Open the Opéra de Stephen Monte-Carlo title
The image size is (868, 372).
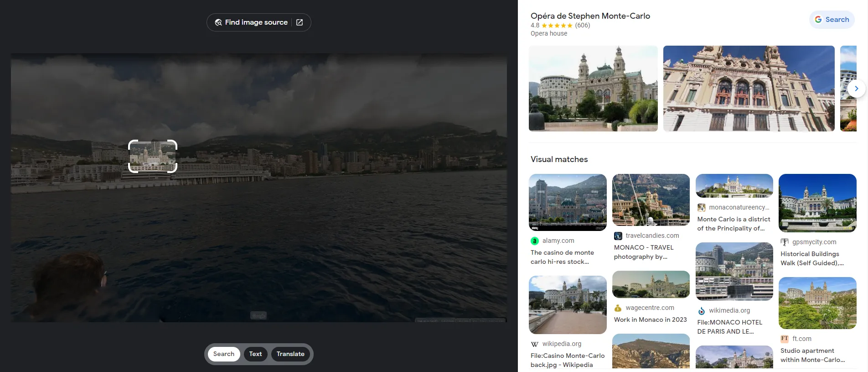coord(590,16)
